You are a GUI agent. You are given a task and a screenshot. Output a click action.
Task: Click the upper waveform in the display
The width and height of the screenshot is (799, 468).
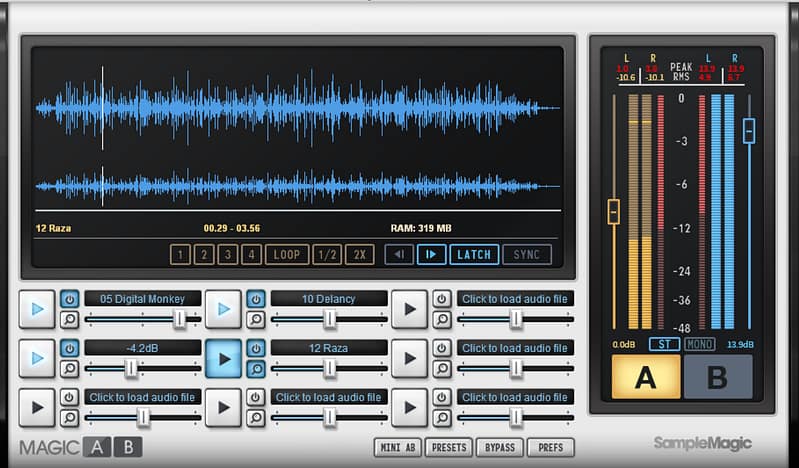(298, 108)
